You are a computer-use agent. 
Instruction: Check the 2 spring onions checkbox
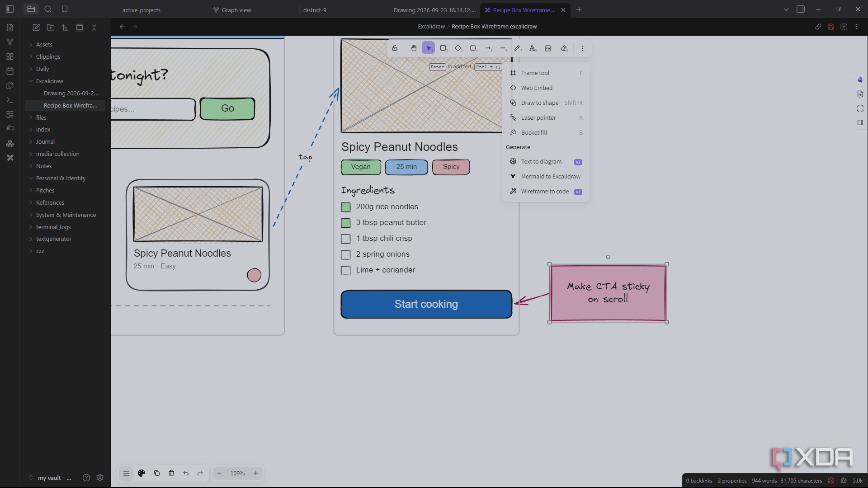click(346, 254)
